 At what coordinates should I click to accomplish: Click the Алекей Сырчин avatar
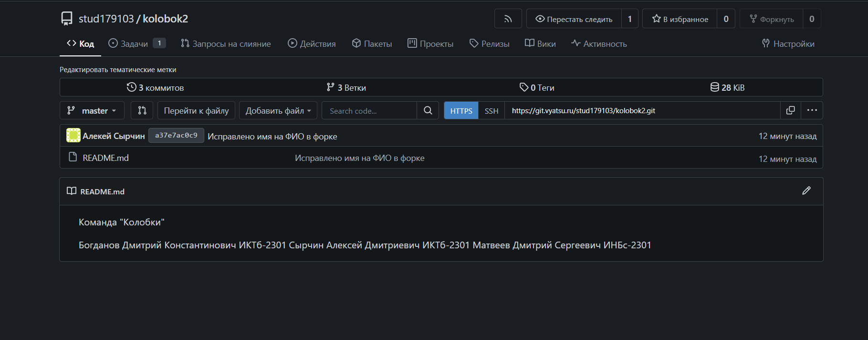(73, 136)
